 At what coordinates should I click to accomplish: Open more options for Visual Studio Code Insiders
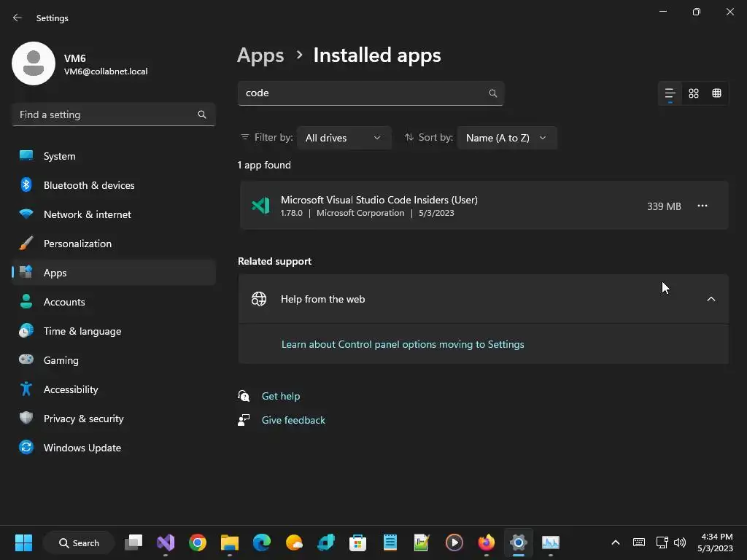(x=702, y=206)
